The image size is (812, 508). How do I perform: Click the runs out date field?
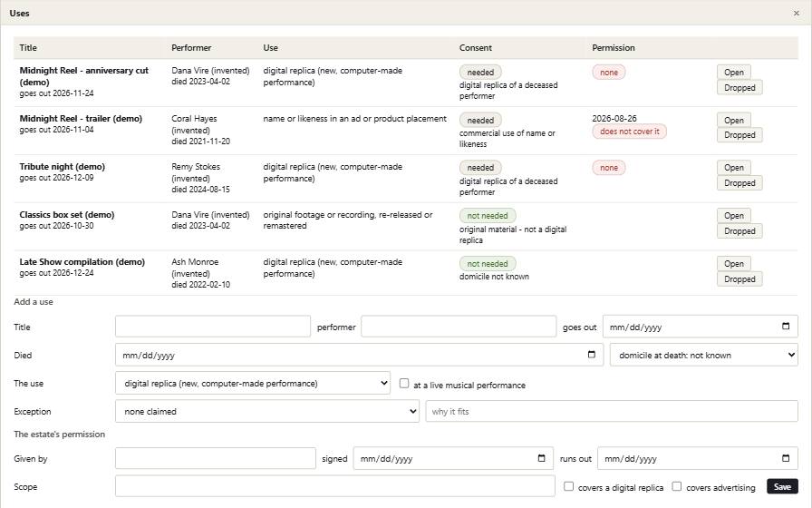tap(698, 458)
